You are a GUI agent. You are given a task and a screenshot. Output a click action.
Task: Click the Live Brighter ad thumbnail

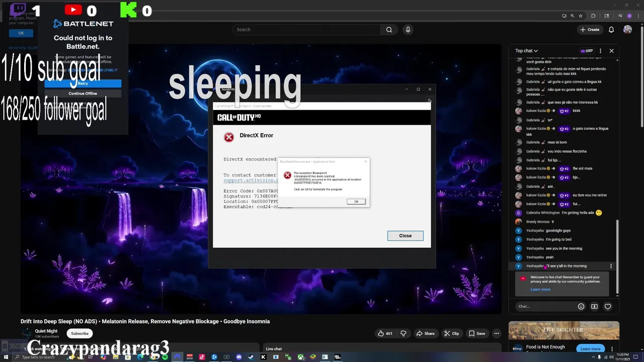point(563,330)
